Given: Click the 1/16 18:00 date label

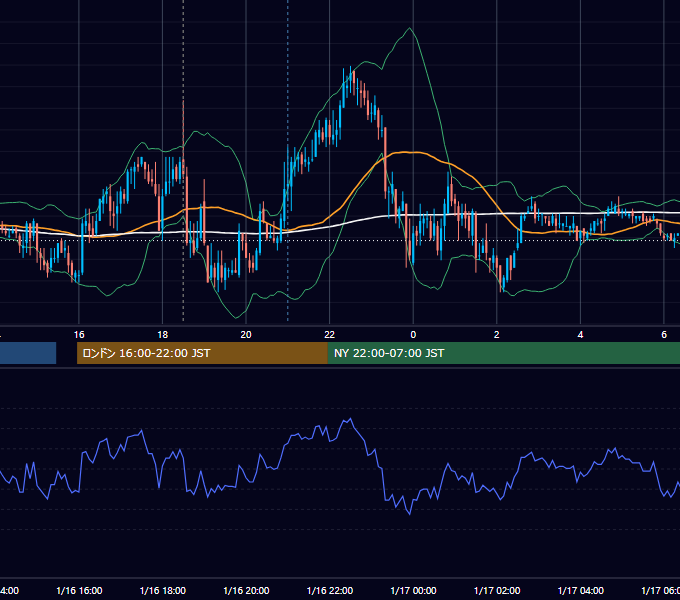Looking at the screenshot, I should pyautogui.click(x=163, y=591).
